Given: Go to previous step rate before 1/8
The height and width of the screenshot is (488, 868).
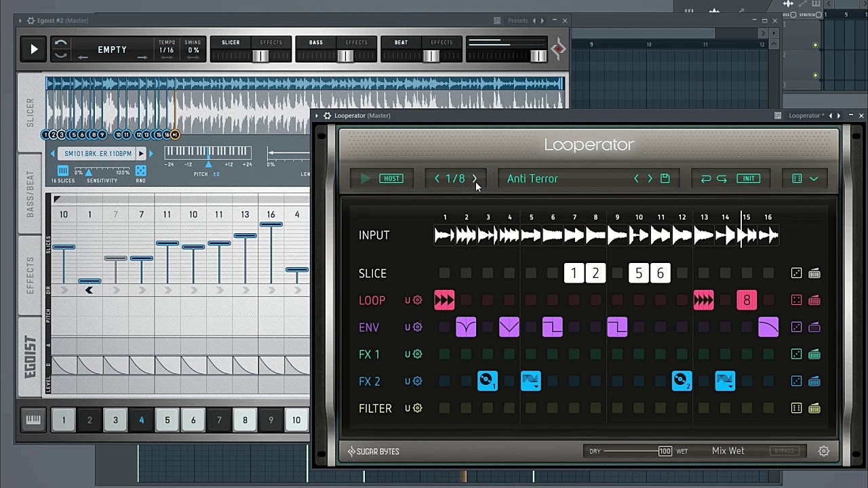Looking at the screenshot, I should coord(437,178).
